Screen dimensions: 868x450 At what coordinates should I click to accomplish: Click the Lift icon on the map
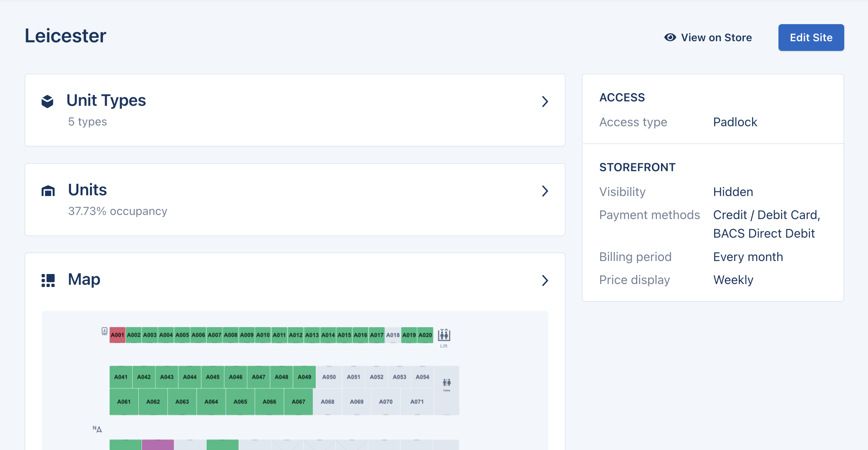pos(444,335)
